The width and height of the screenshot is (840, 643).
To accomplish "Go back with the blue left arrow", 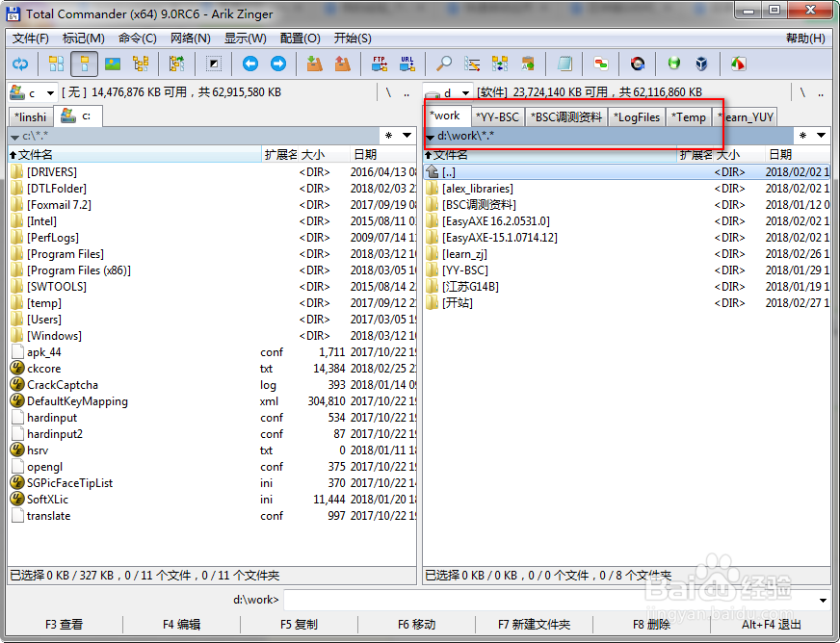I will (x=250, y=64).
